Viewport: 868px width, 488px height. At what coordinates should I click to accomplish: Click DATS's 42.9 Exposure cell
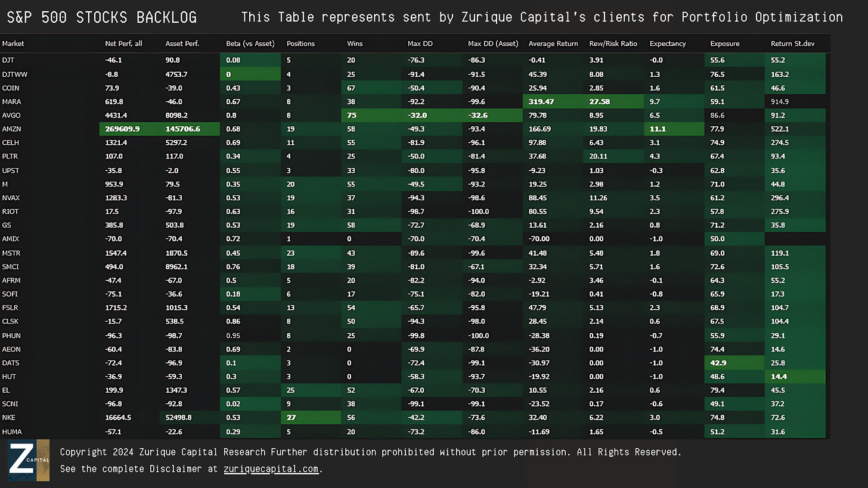[734, 363]
